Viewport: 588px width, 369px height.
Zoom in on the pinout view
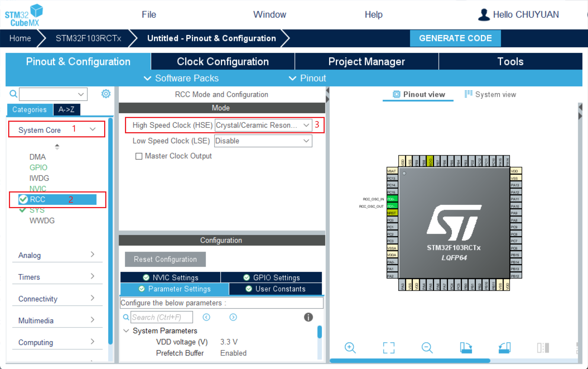[350, 348]
